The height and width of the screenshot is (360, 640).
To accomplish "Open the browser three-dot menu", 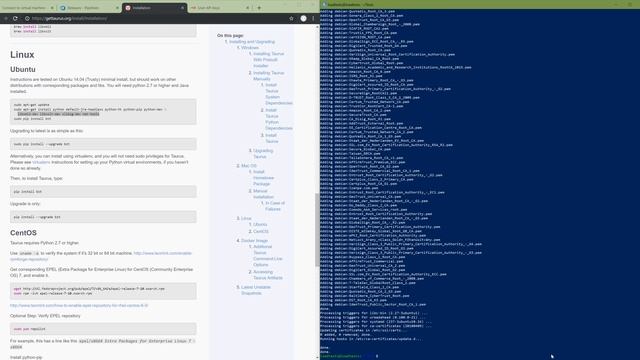I will coord(313,18).
